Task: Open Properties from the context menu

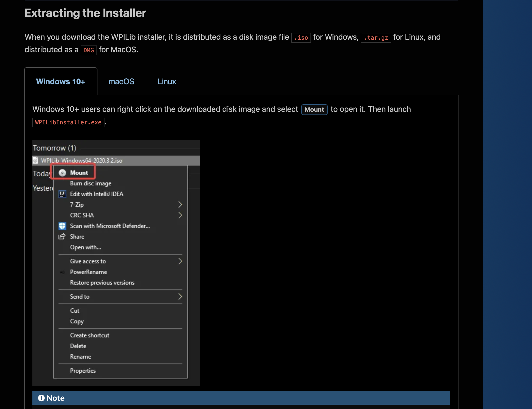Action: click(83, 371)
